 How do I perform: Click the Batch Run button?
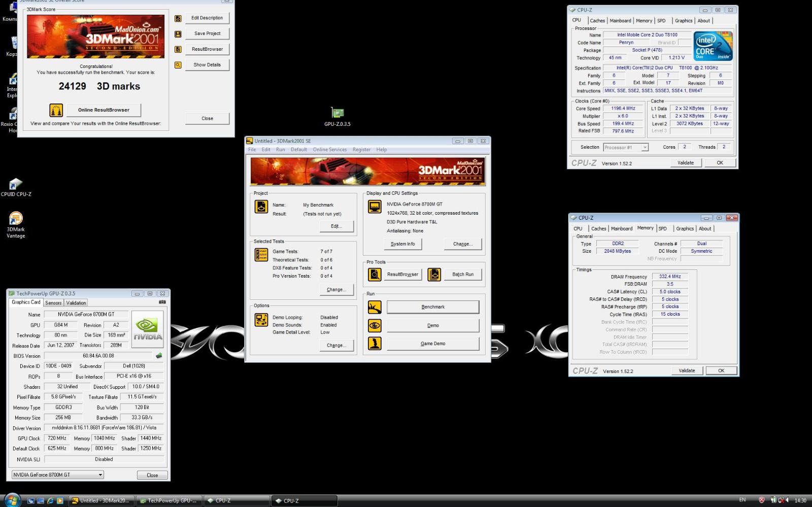pos(463,275)
